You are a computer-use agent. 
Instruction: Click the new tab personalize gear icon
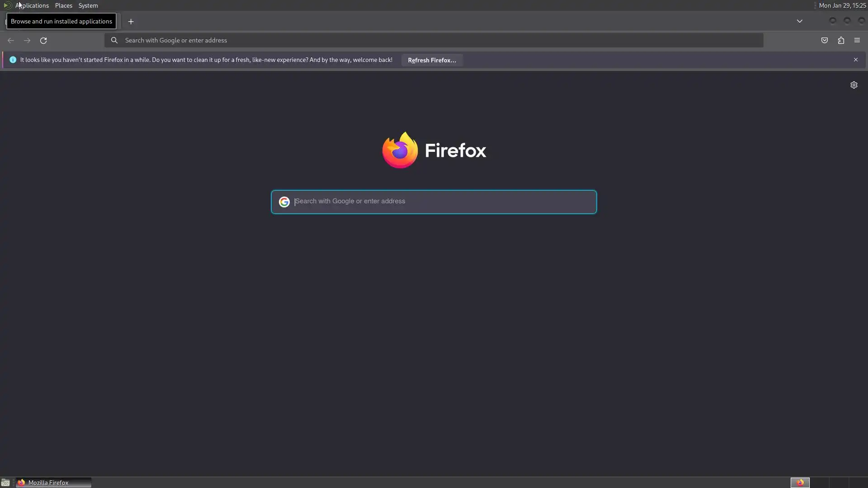click(x=854, y=85)
